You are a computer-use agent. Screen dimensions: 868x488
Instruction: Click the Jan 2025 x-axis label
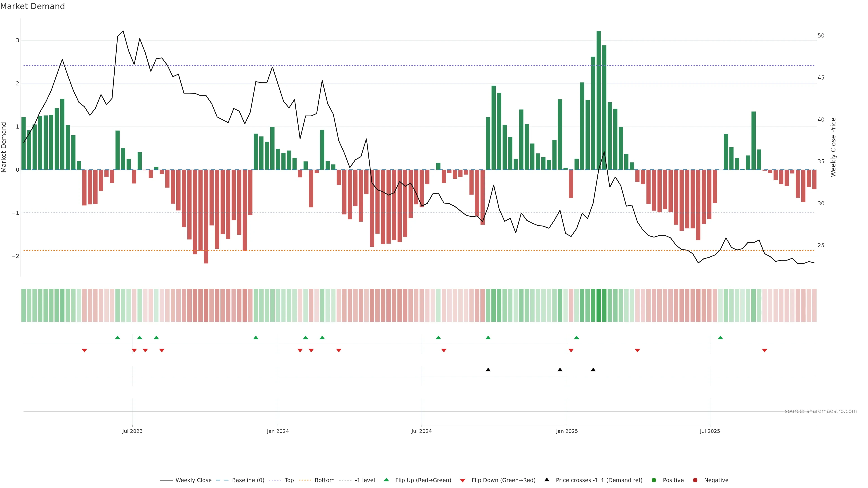coord(567,431)
